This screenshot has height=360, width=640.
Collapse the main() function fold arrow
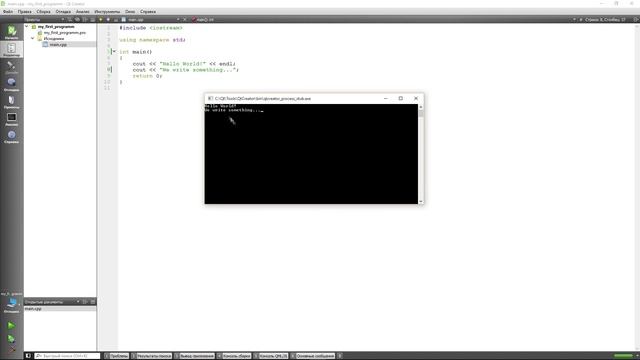[114, 51]
